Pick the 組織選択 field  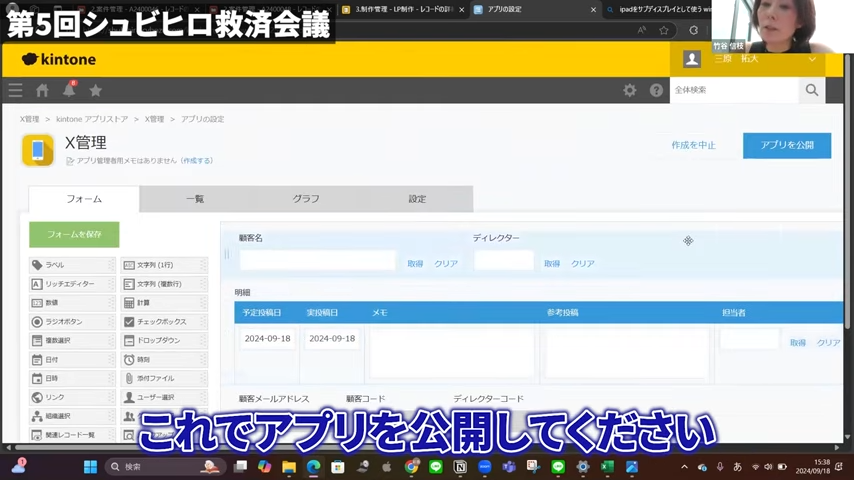coord(72,416)
